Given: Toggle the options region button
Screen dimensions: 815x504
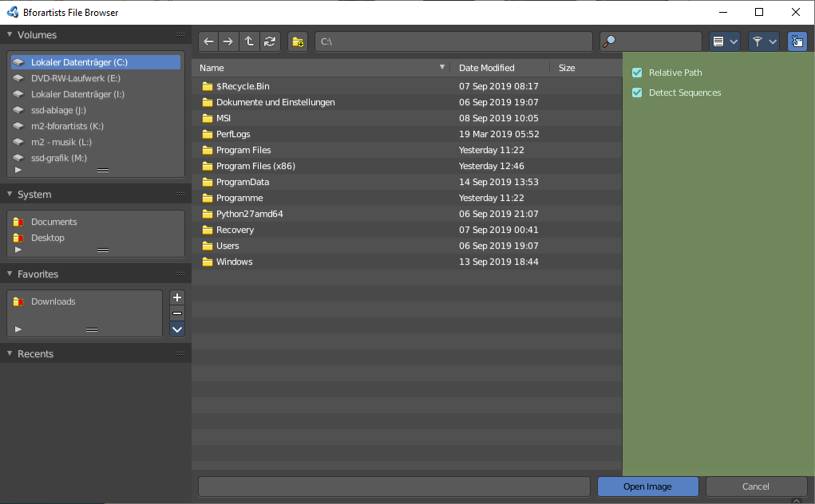Looking at the screenshot, I should (x=797, y=41).
